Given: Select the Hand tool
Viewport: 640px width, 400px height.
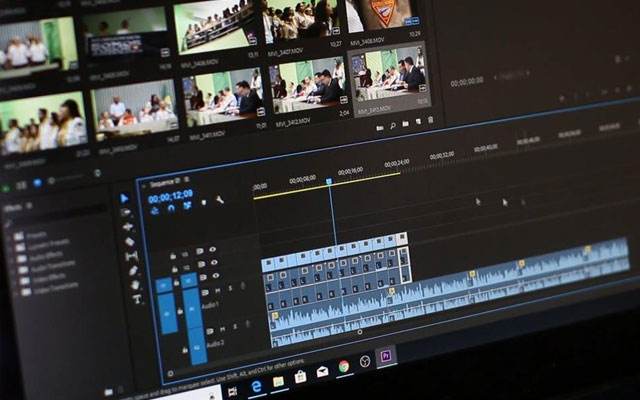Looking at the screenshot, I should click(x=135, y=284).
